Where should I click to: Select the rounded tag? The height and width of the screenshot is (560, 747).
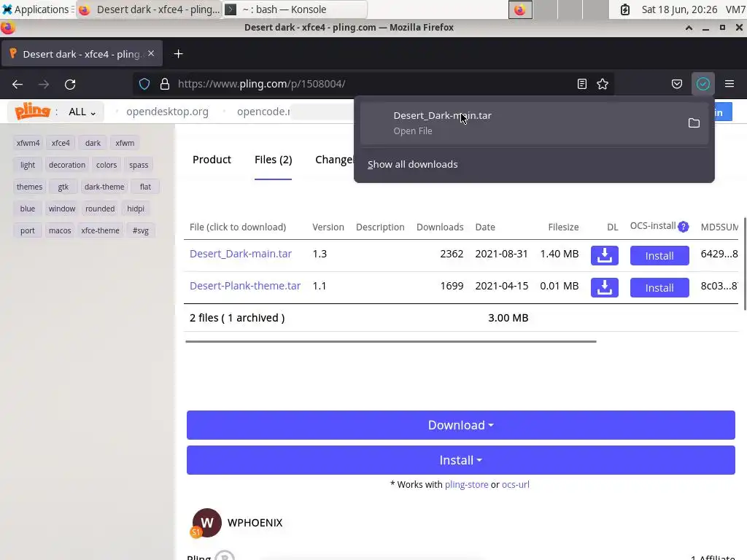[100, 209]
